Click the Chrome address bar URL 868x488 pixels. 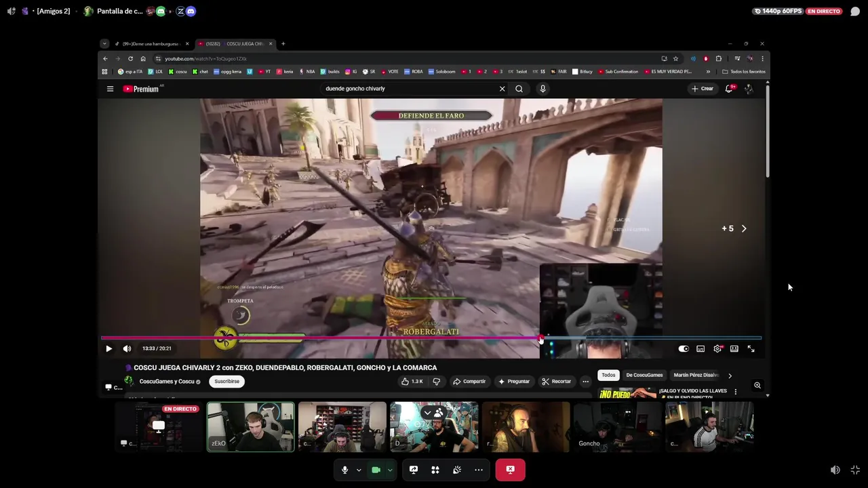point(205,59)
